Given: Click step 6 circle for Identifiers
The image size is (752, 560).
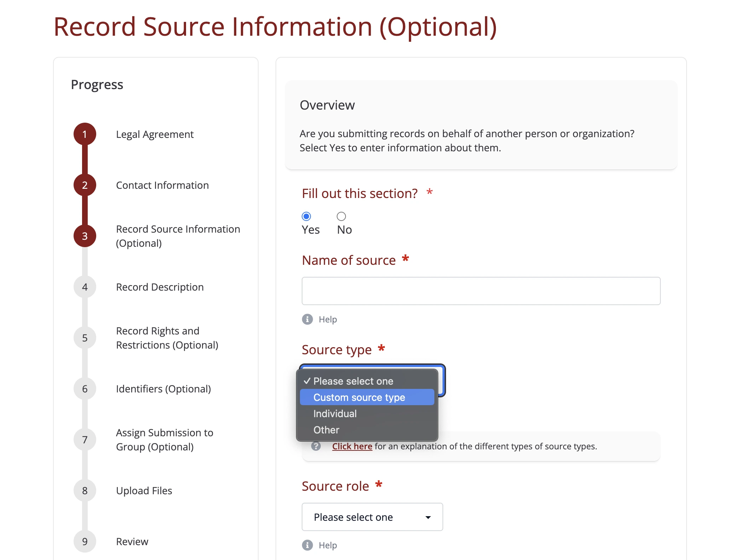Looking at the screenshot, I should 85,389.
